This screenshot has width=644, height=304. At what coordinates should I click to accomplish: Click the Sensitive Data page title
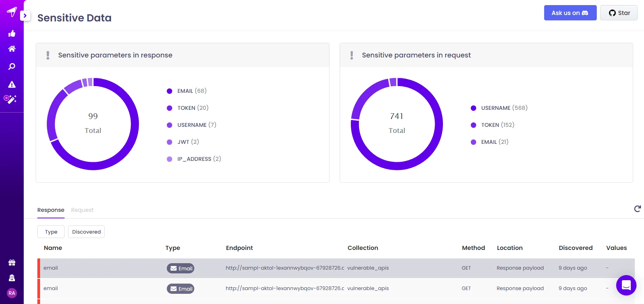74,18
